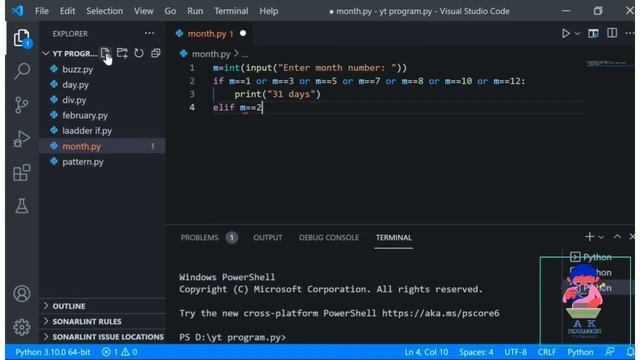Go to line via Ln 4, Col 10

(x=426, y=352)
